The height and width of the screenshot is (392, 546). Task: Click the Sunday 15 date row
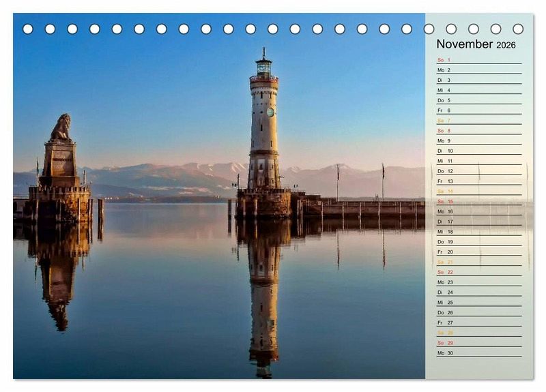point(478,202)
